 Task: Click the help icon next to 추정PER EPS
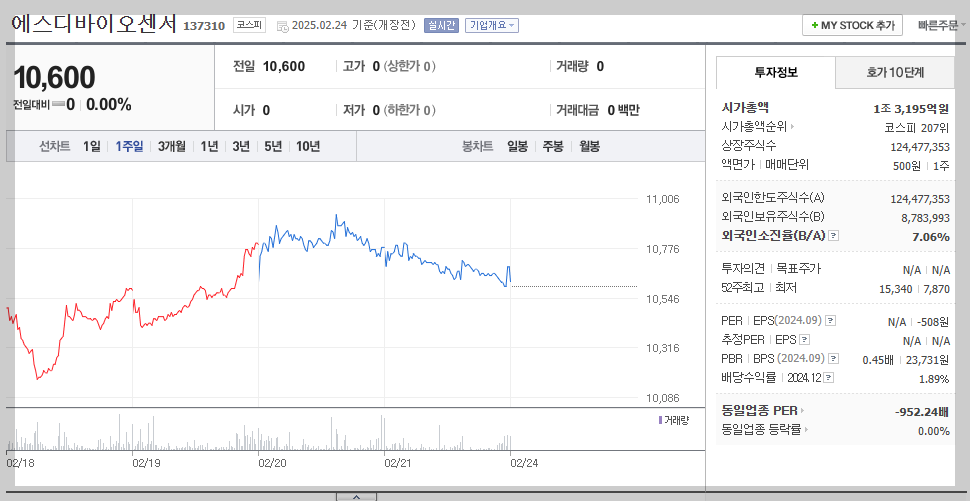(804, 340)
